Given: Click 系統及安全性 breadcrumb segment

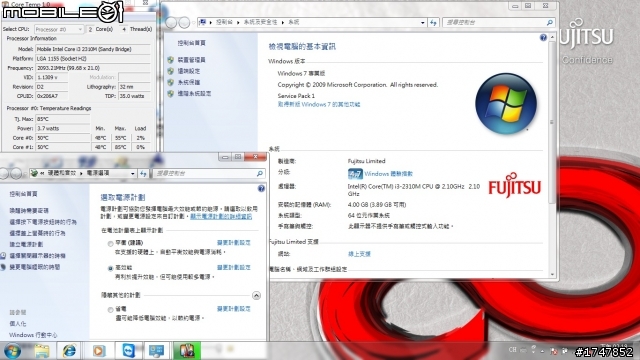Looking at the screenshot, I should pyautogui.click(x=260, y=22).
